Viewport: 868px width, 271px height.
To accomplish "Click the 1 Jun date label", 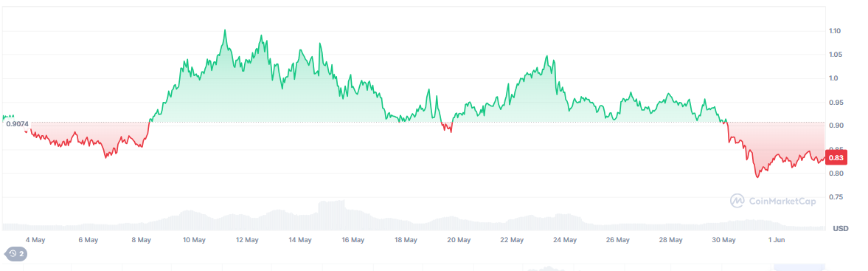I will [x=777, y=240].
